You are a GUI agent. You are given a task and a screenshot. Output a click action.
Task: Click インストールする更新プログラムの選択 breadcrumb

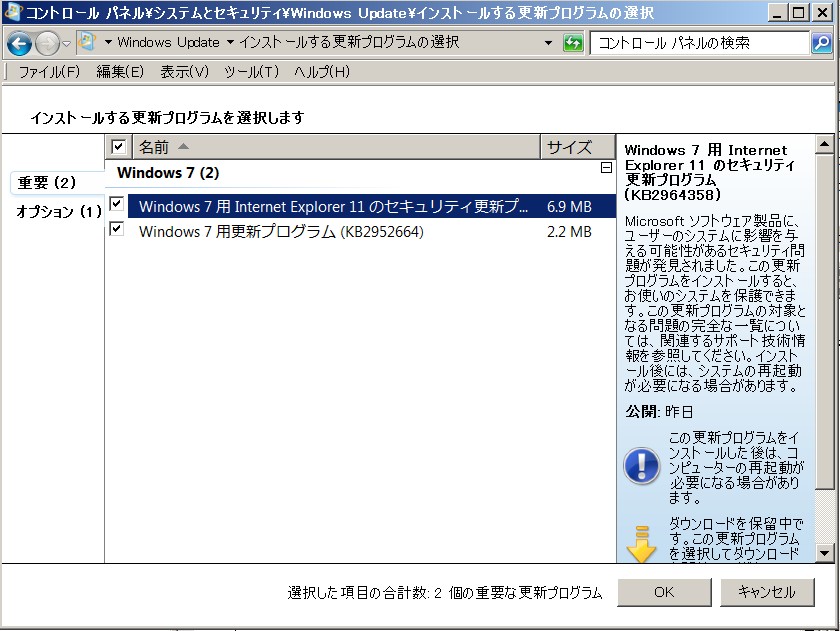(x=349, y=42)
